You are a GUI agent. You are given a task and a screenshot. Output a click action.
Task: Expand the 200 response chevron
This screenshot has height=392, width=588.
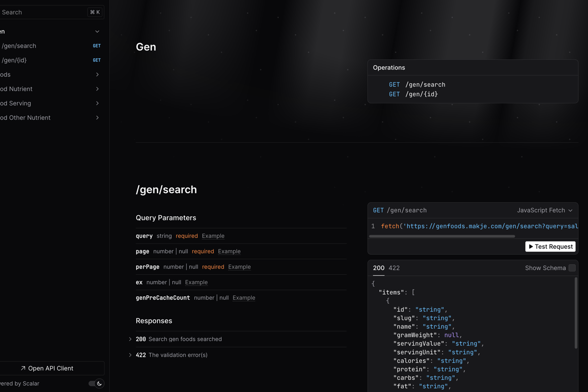tap(130, 339)
